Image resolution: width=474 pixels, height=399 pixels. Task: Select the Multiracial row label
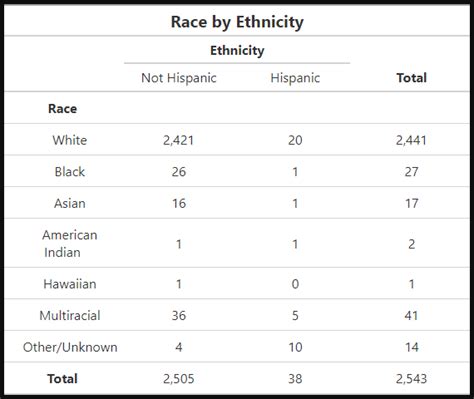pyautogui.click(x=70, y=315)
